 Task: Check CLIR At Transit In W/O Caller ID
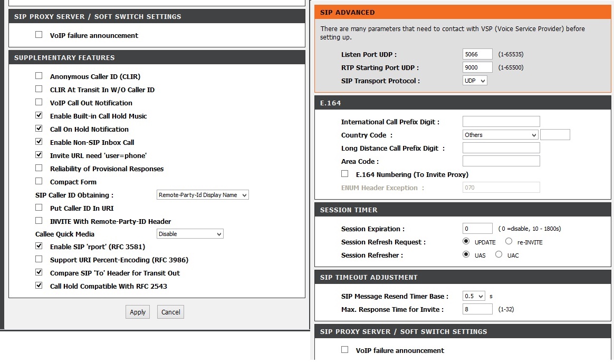[x=39, y=89]
